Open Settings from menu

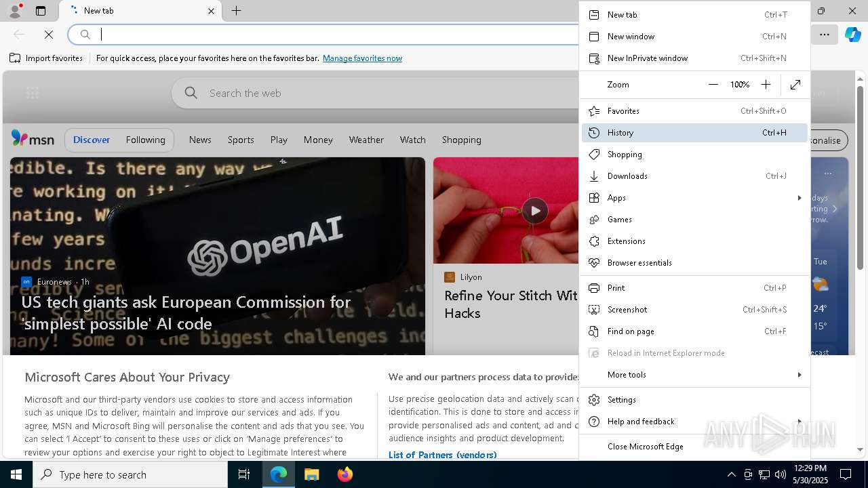[694, 400]
